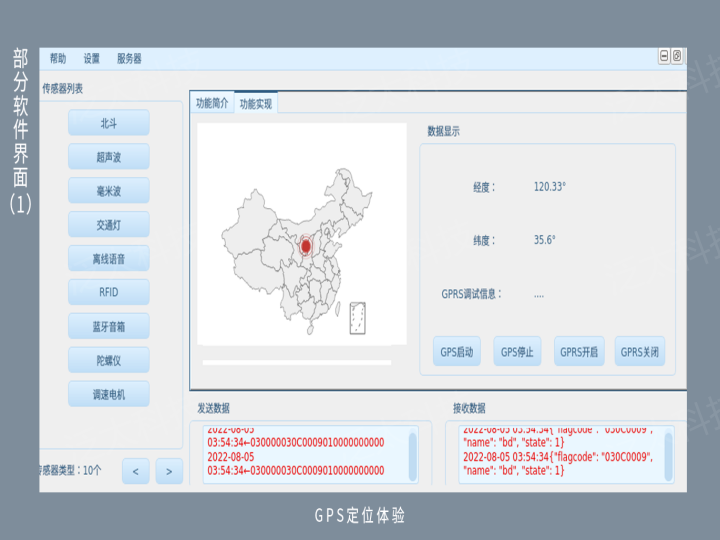Choose the 蓝牙音箱 sensor

[x=109, y=326]
